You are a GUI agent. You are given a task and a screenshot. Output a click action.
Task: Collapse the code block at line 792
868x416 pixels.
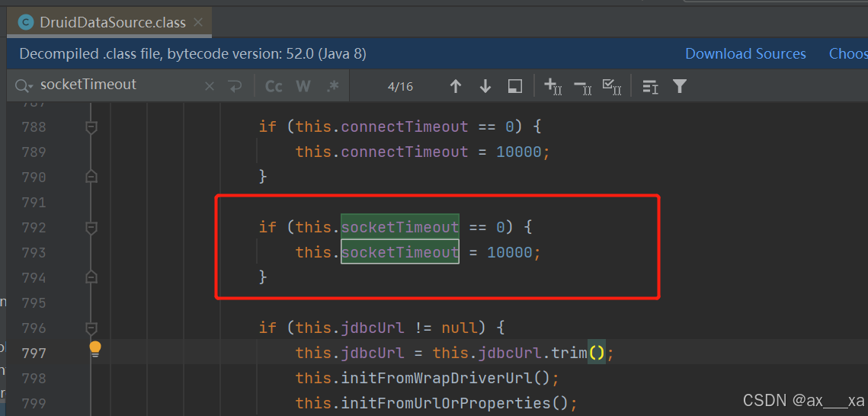91,227
